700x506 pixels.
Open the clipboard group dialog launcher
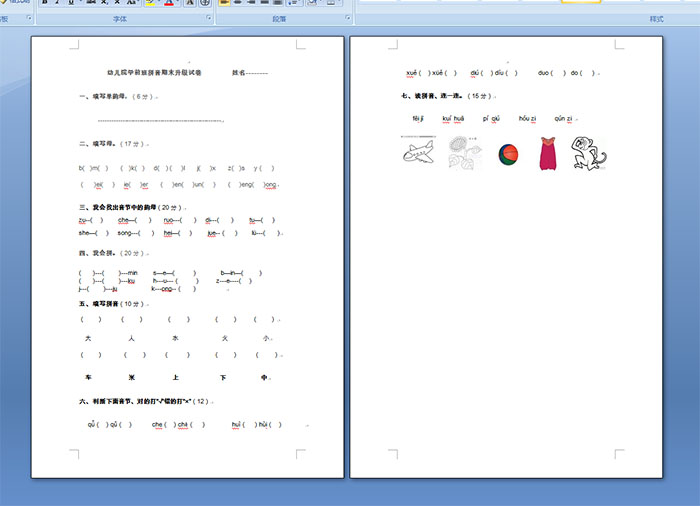pyautogui.click(x=29, y=18)
